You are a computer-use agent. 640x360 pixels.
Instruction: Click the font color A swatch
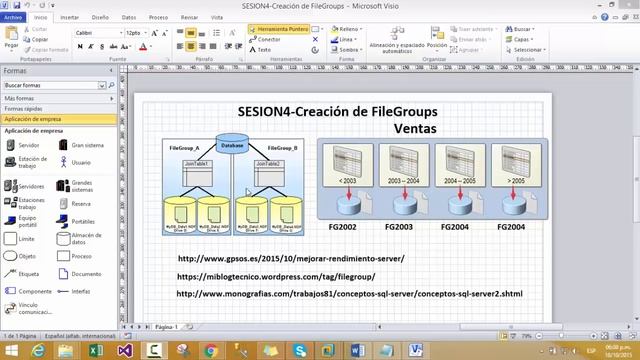click(x=143, y=47)
